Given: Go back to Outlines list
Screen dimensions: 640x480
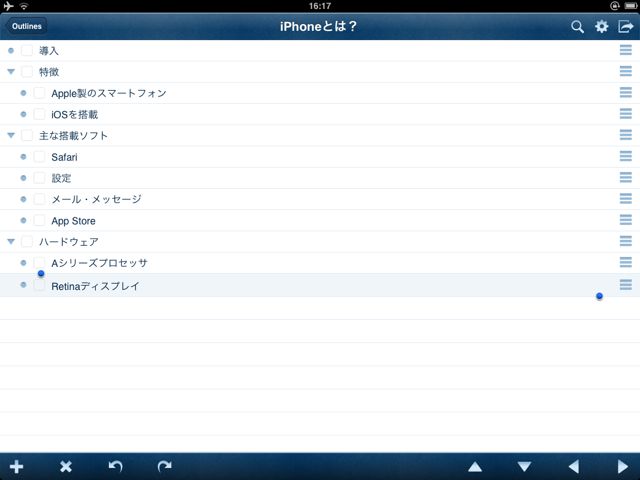Looking at the screenshot, I should (x=26, y=26).
